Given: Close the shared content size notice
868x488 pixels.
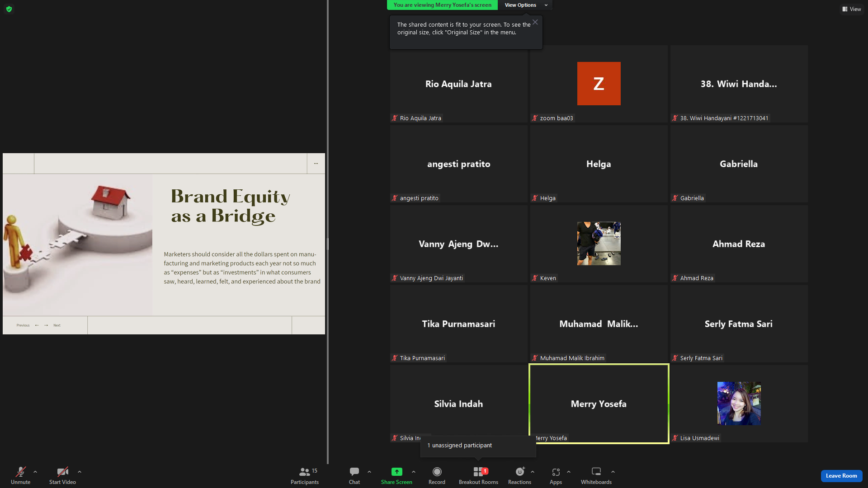Looking at the screenshot, I should [x=535, y=22].
